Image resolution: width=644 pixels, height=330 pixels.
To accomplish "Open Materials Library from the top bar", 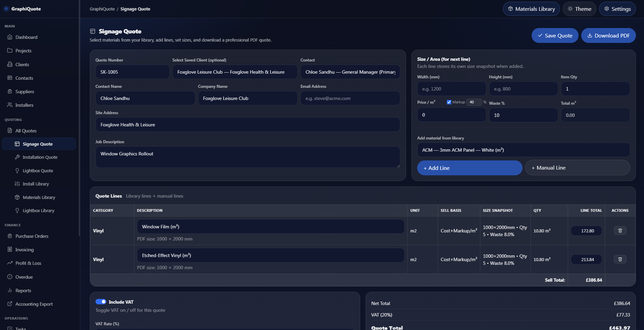I will click(x=531, y=9).
